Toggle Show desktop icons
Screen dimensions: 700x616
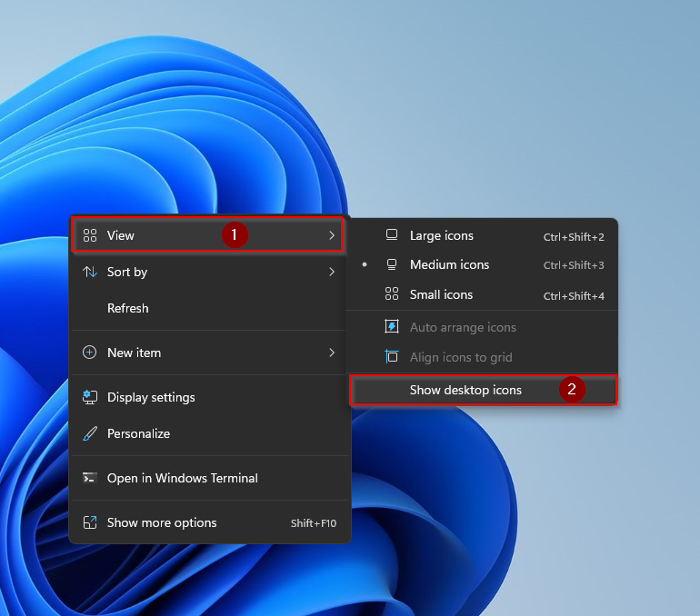pos(465,390)
